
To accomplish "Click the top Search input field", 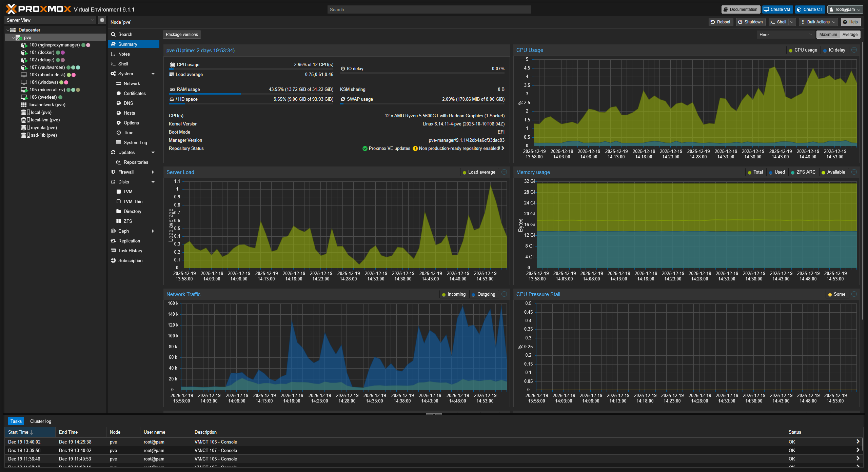I will [x=429, y=9].
